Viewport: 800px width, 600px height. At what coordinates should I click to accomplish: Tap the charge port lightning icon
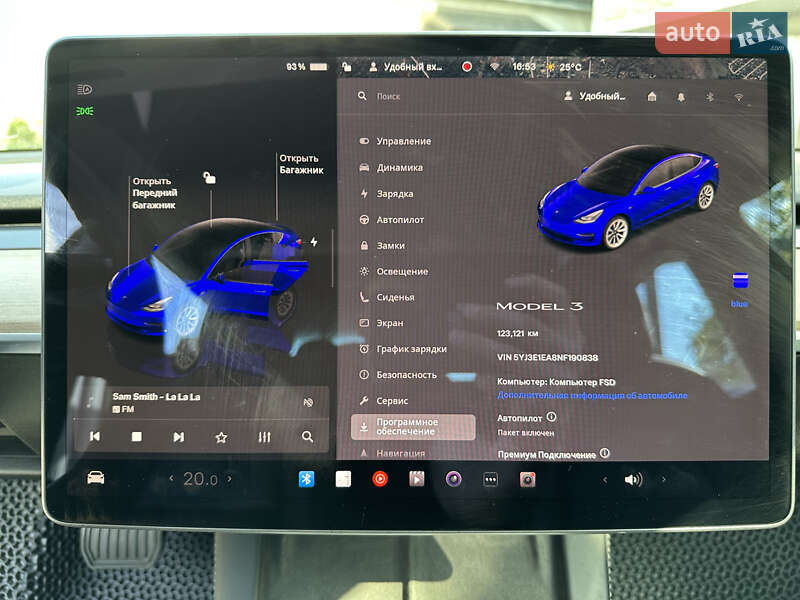tap(314, 242)
